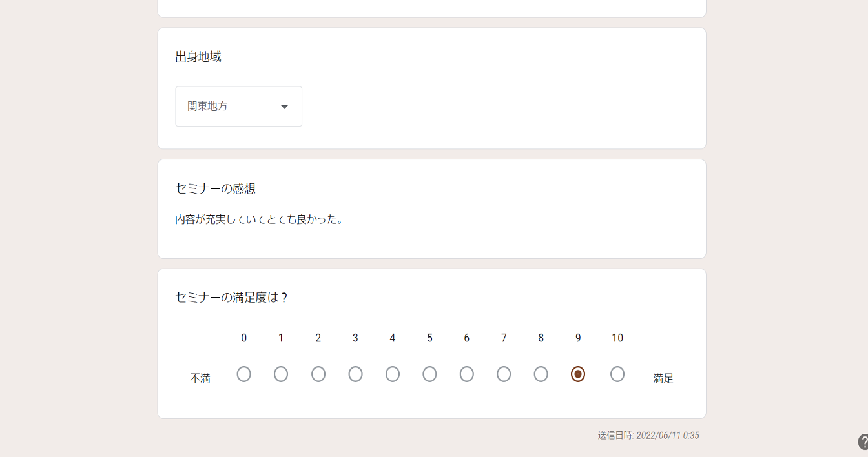This screenshot has height=457, width=868.
Task: Open the 出身地域 dropdown arrow
Action: [284, 107]
